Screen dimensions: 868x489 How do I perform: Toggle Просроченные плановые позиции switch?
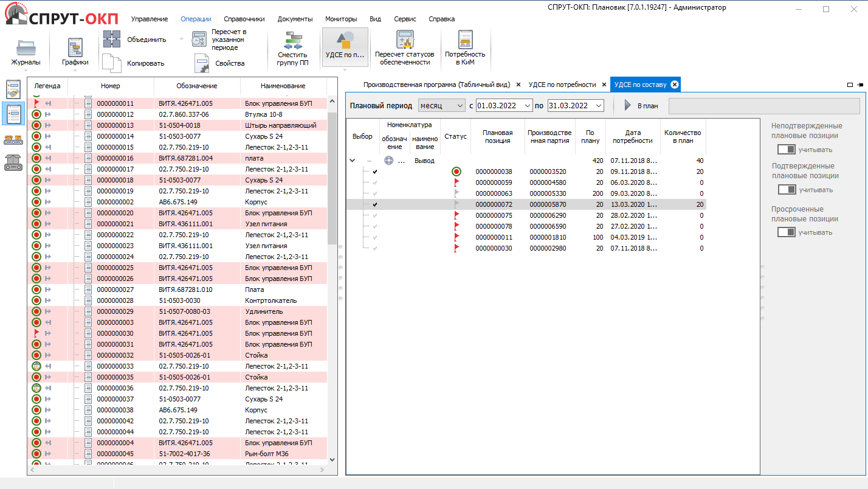point(787,232)
